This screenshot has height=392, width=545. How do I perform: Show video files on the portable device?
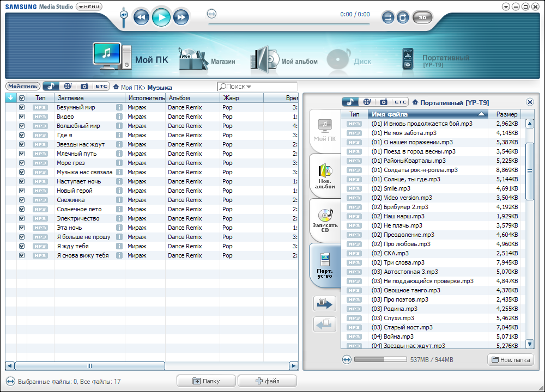click(367, 102)
